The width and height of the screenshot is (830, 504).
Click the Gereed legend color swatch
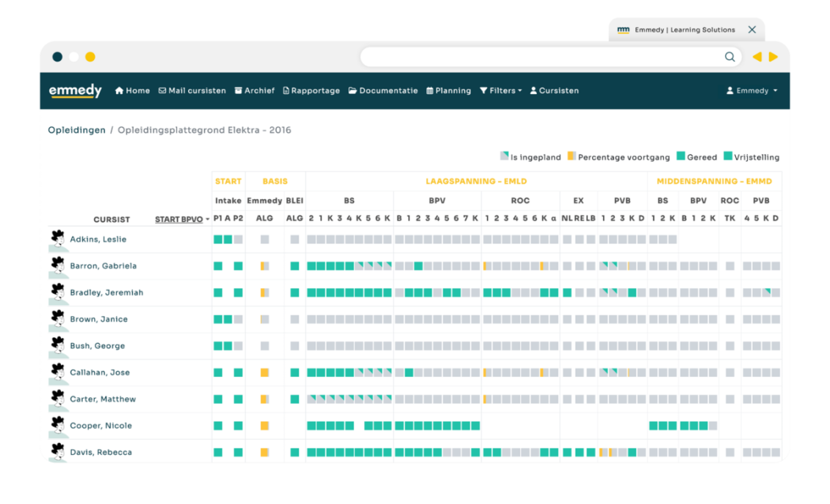click(x=681, y=157)
